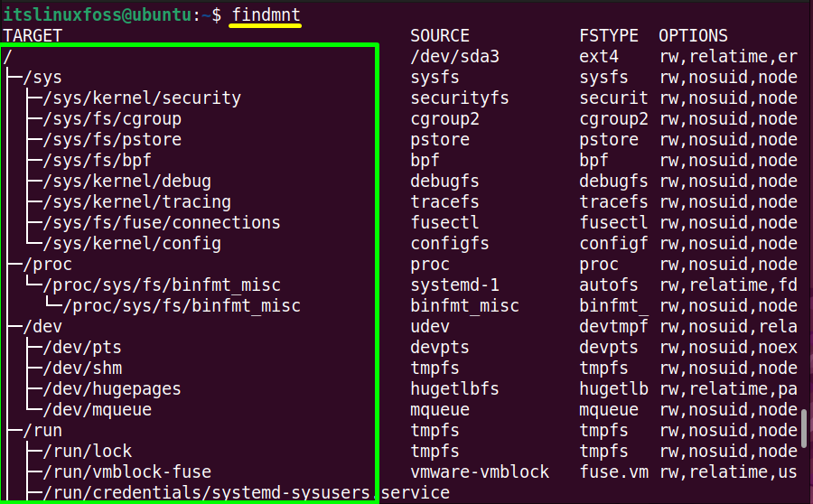The image size is (813, 504).
Task: Click the terminal scrollbar handle
Action: [804, 428]
